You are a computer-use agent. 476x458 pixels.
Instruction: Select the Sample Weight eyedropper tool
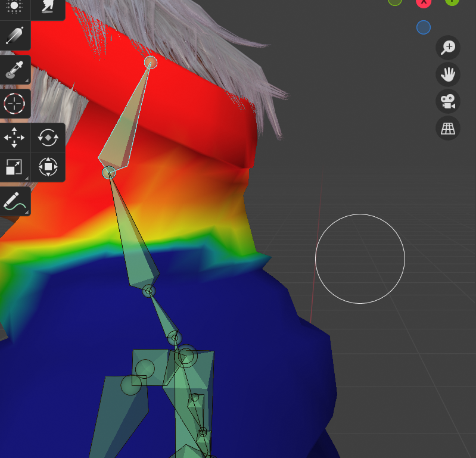[14, 70]
